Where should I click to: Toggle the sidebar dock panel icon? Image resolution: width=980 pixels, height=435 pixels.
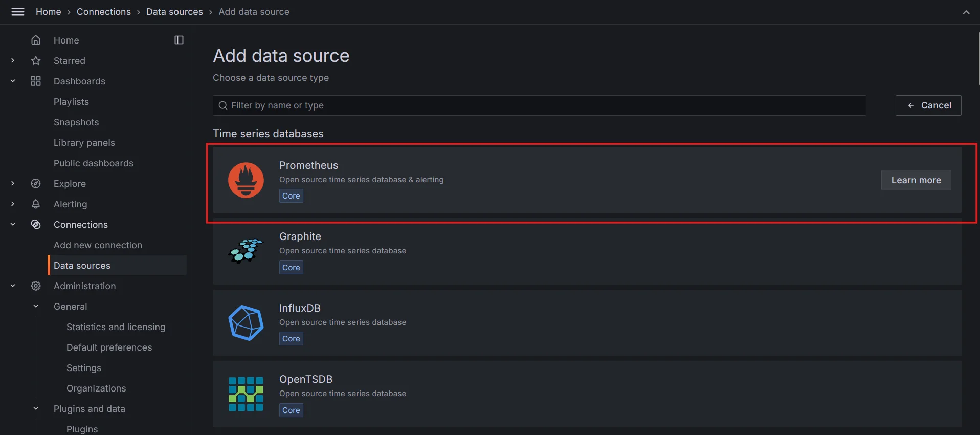click(179, 40)
